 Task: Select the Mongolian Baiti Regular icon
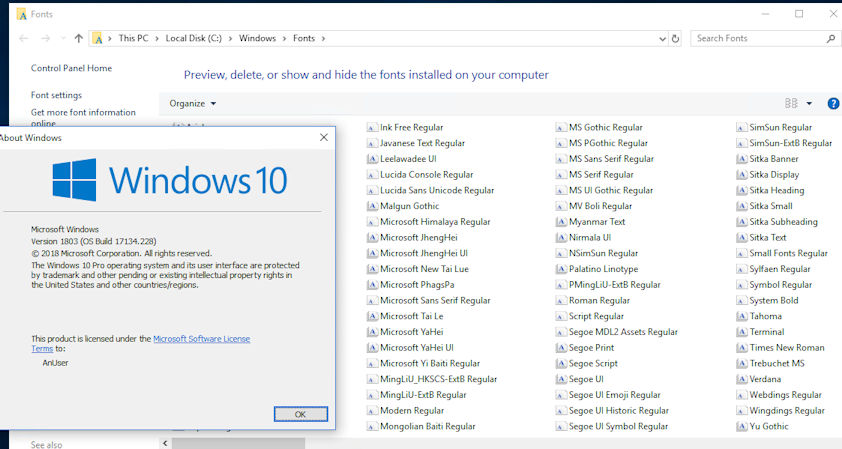[372, 426]
